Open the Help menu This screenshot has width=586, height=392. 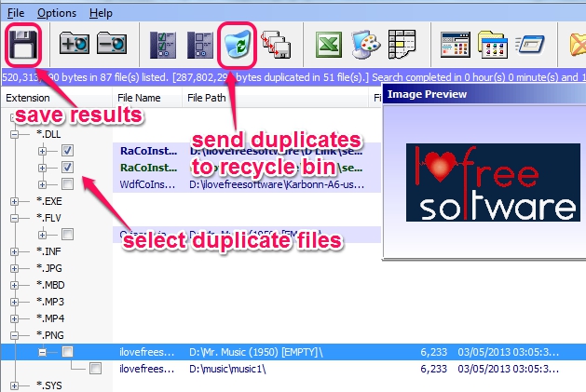tap(101, 13)
